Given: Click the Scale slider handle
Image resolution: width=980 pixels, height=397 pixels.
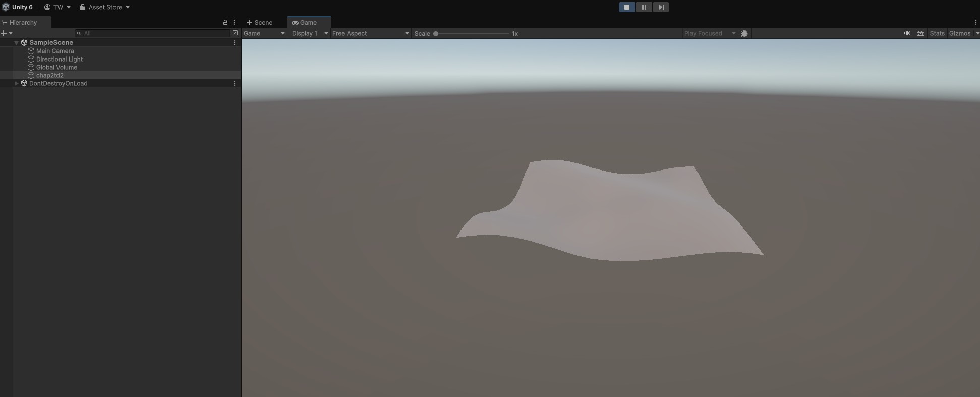Looking at the screenshot, I should click(x=436, y=33).
